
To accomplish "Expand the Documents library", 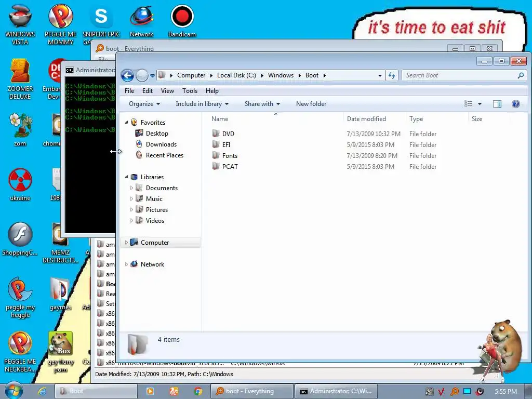I will (131, 188).
